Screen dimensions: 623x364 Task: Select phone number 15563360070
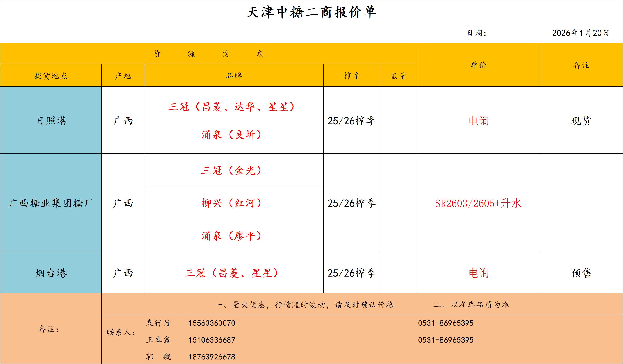click(x=212, y=323)
